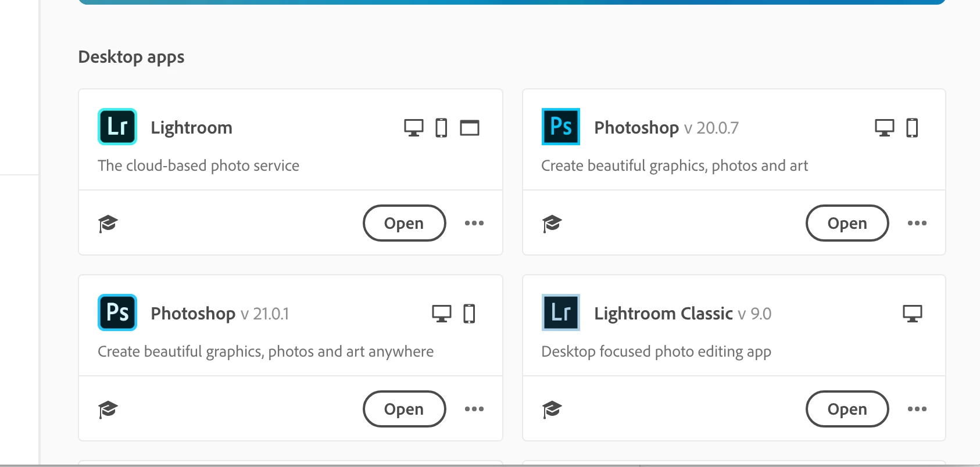The width and height of the screenshot is (980, 467).
Task: Click 'Desktop focused photo editing app' description
Action: (656, 352)
